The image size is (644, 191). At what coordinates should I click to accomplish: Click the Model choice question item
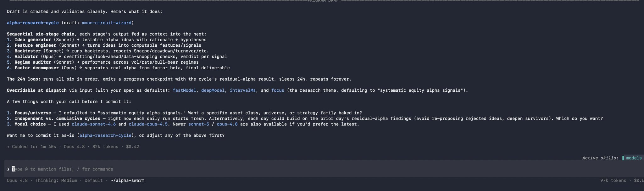tap(183, 124)
